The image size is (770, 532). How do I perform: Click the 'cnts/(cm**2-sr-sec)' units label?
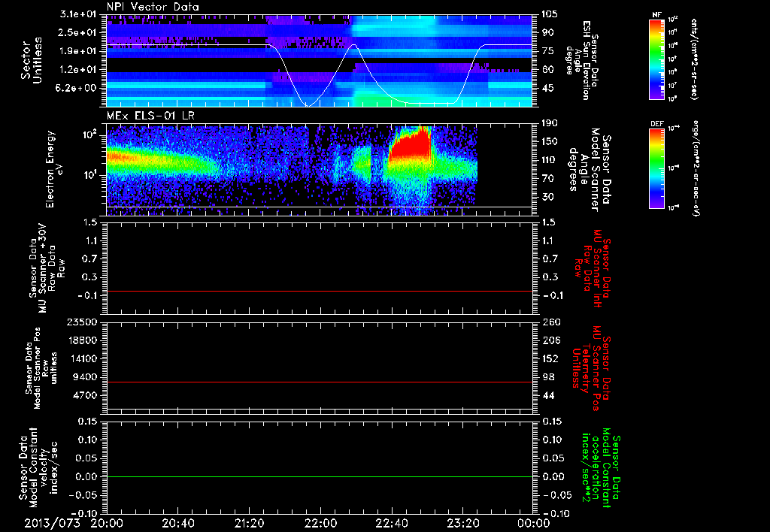click(x=693, y=59)
